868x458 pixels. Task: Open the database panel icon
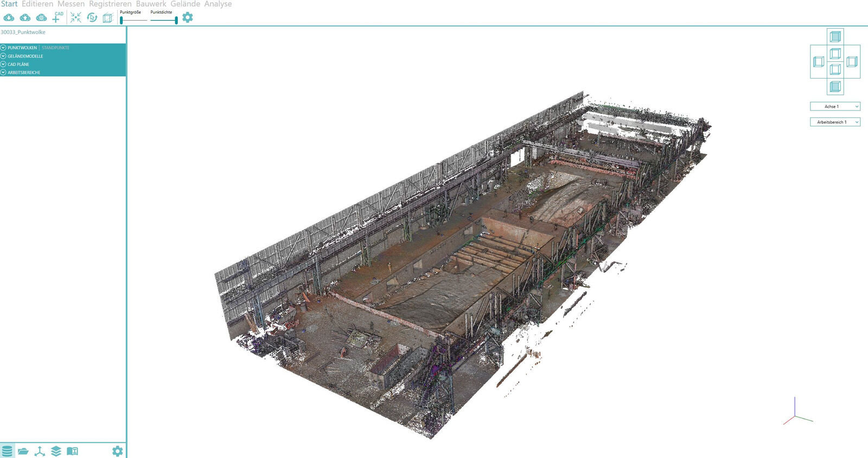tap(7, 451)
